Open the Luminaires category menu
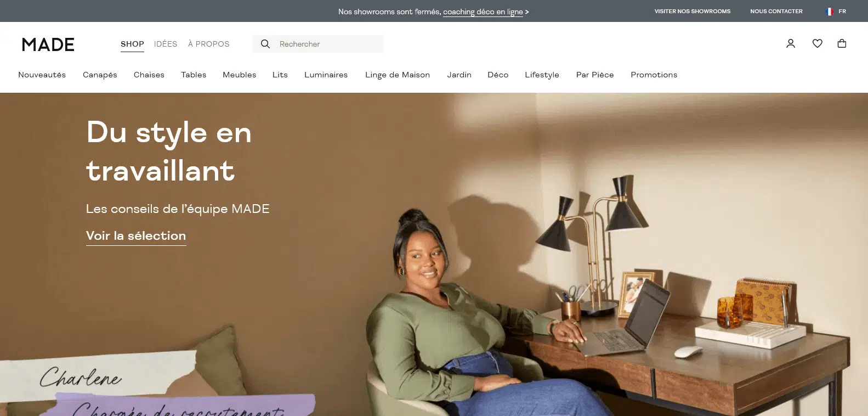This screenshot has width=868, height=416. coord(326,75)
